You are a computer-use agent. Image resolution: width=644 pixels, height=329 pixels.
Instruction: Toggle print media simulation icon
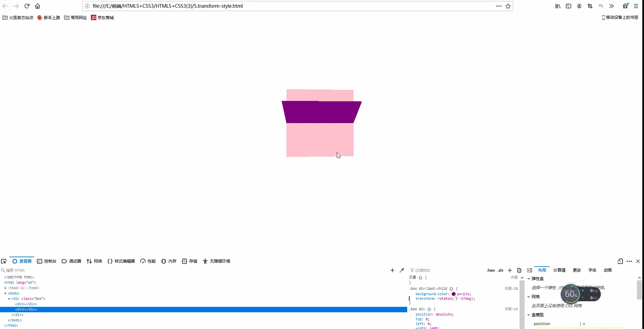pos(519,270)
